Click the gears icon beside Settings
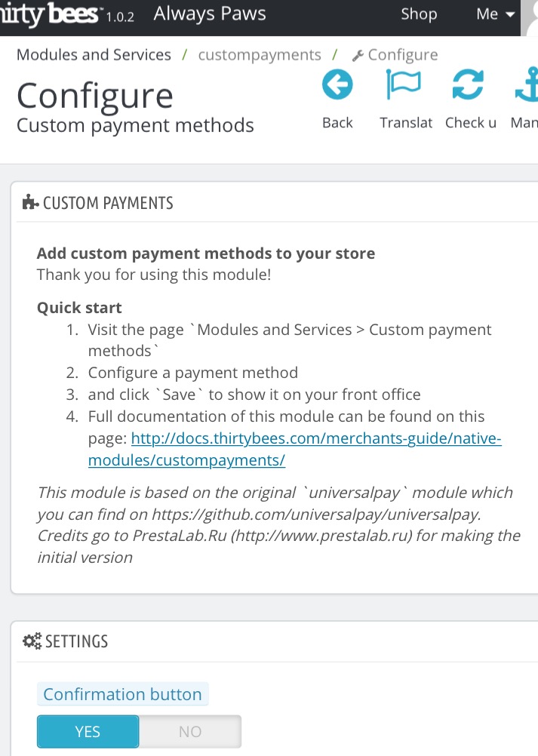The width and height of the screenshot is (538, 756). point(32,641)
